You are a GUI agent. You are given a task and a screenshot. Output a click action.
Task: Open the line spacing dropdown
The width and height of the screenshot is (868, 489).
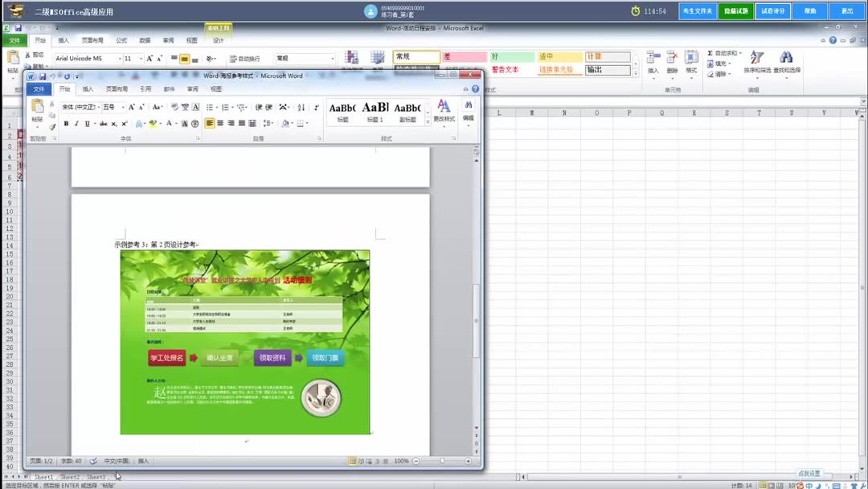(266, 123)
